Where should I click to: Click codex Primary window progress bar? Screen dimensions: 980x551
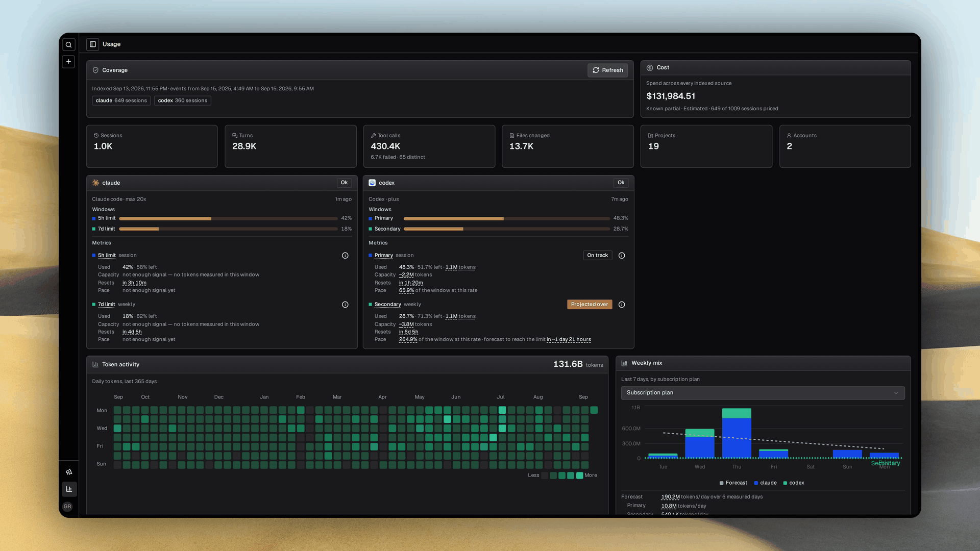(507, 218)
